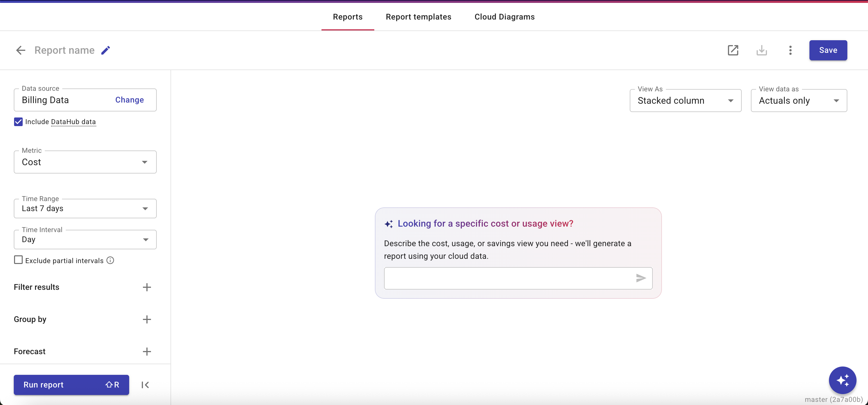Open report in new tab icon
This screenshot has width=868, height=405.
(733, 50)
